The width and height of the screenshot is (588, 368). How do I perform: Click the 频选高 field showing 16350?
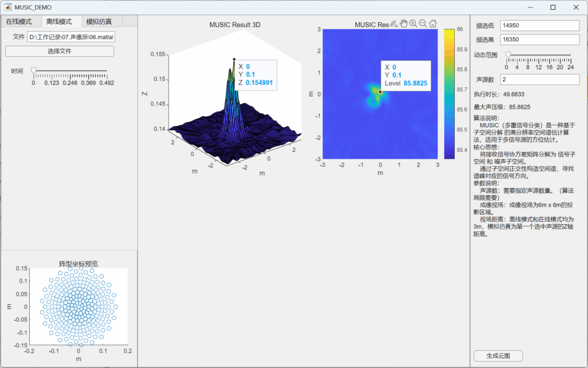click(540, 40)
